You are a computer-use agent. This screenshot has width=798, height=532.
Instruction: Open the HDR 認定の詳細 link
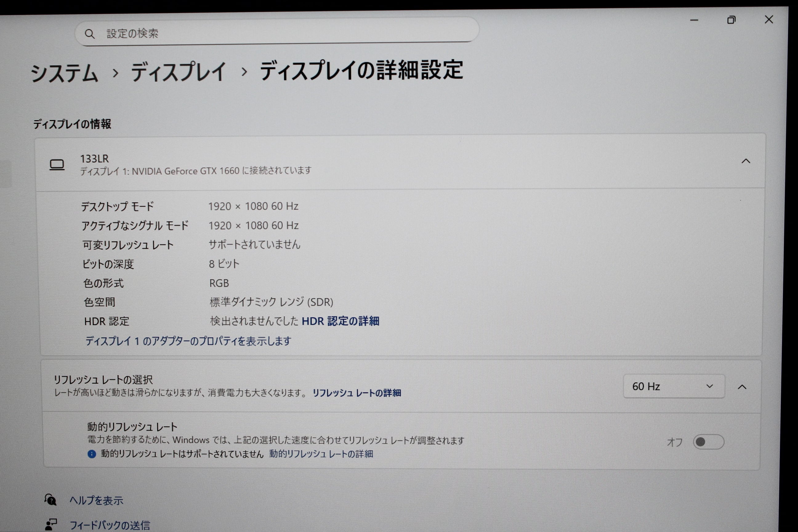(x=340, y=321)
